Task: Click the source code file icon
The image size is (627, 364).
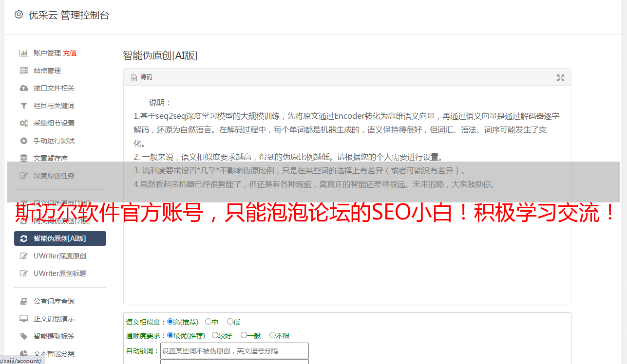Action: [134, 77]
